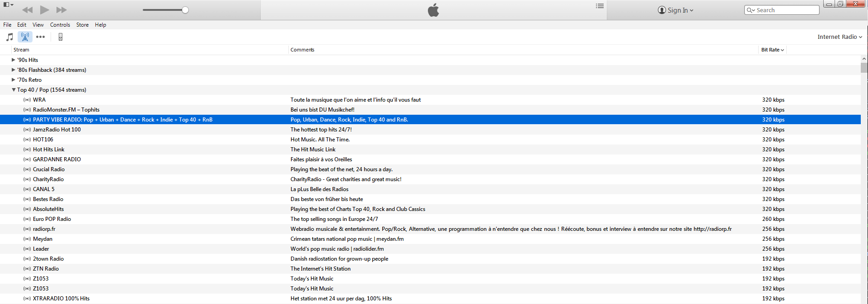This screenshot has height=304, width=868.
Task: Click the 320 kbps value in WRA row
Action: (x=773, y=100)
